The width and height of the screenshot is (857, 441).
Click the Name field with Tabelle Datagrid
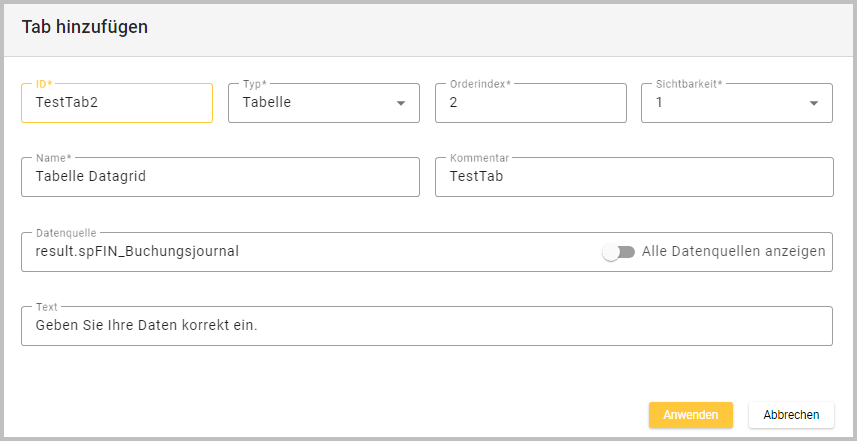click(220, 177)
